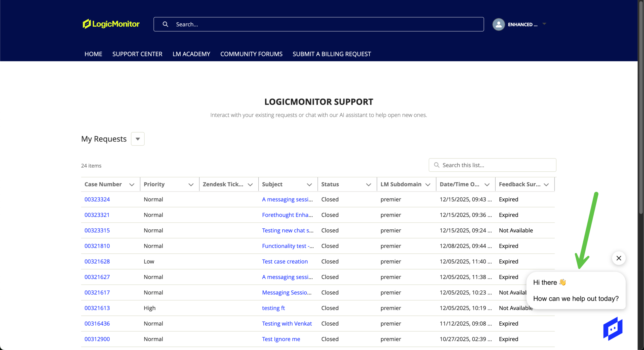Sort by Status column header
Screen dimensions: 644x350
click(x=330, y=184)
